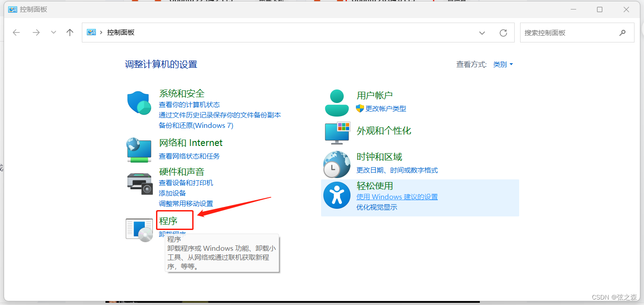Minimize the Control Panel window

pyautogui.click(x=573, y=9)
